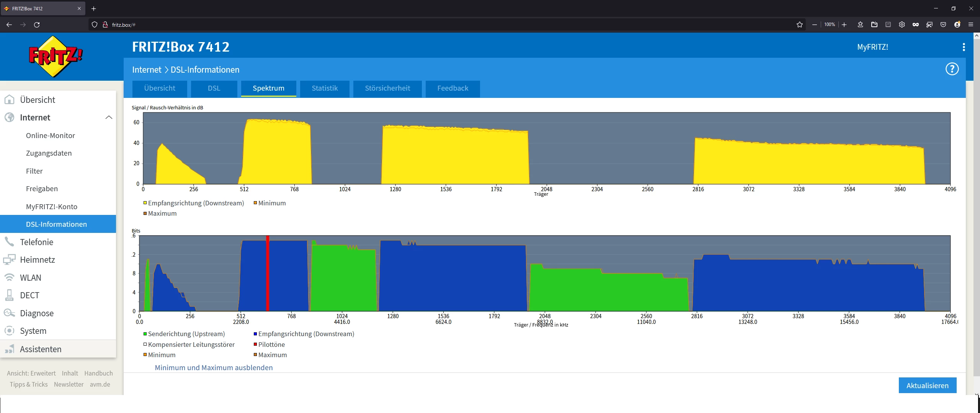
Task: Click Minimum und Maximum ausblenden link
Action: click(x=214, y=367)
